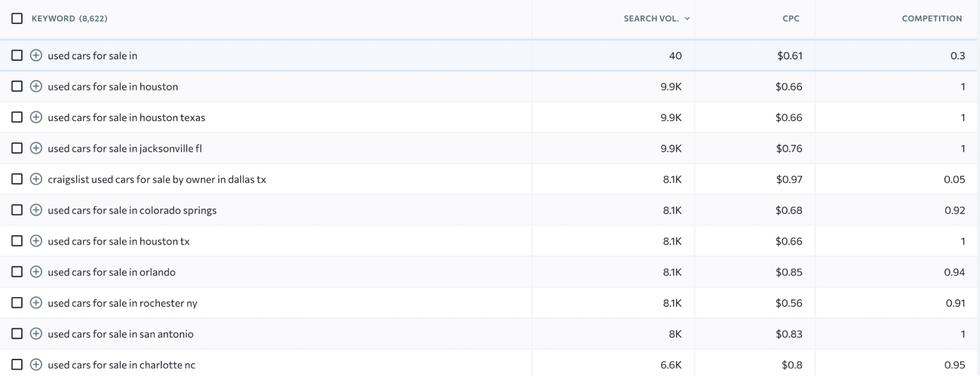The width and height of the screenshot is (980, 376).
Task: Tick checkbox for colorado springs row
Action: point(17,210)
